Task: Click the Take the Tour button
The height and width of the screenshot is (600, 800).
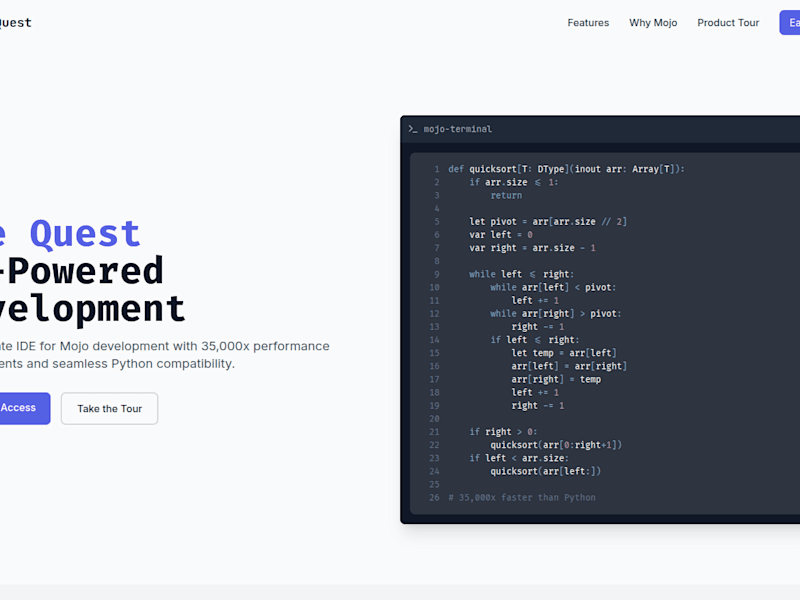Action: point(109,408)
